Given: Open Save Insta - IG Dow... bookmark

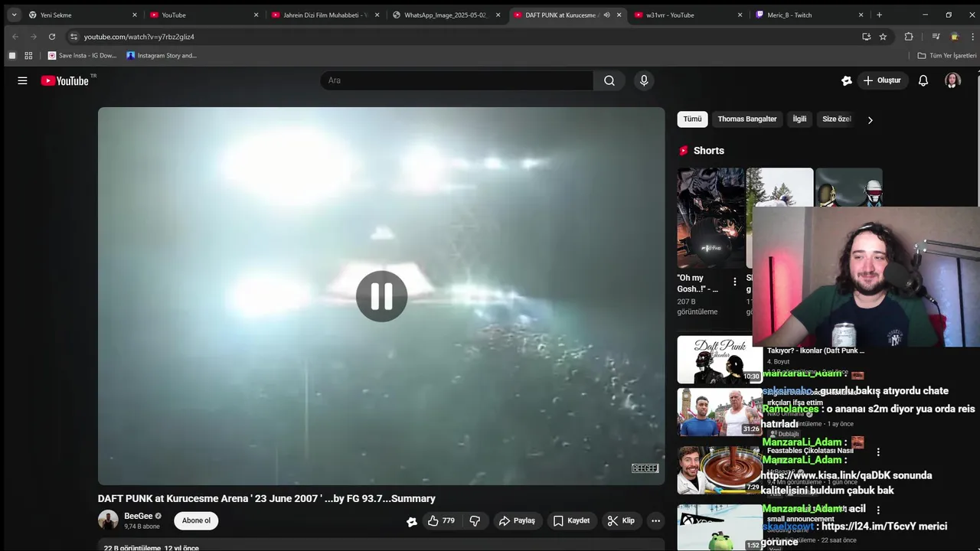Looking at the screenshot, I should point(83,56).
